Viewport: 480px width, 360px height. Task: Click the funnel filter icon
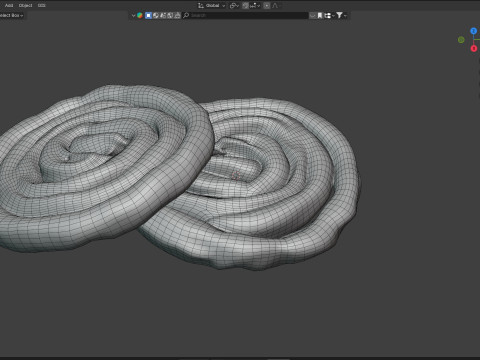pos(339,15)
